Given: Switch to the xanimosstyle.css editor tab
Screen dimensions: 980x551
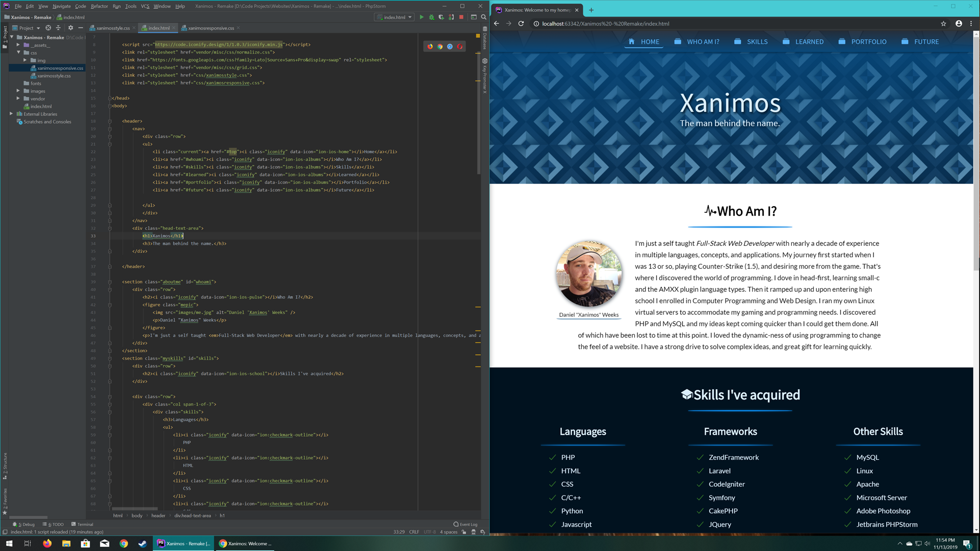Looking at the screenshot, I should click(112, 28).
